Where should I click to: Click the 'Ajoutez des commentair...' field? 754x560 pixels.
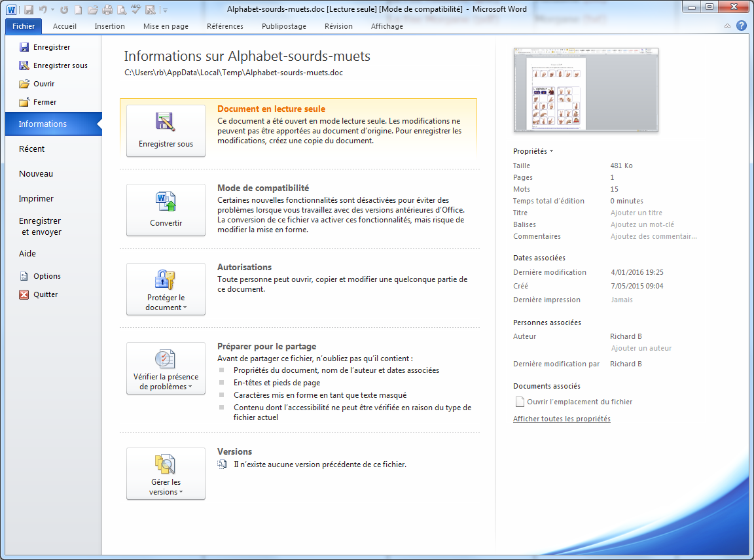pos(653,236)
